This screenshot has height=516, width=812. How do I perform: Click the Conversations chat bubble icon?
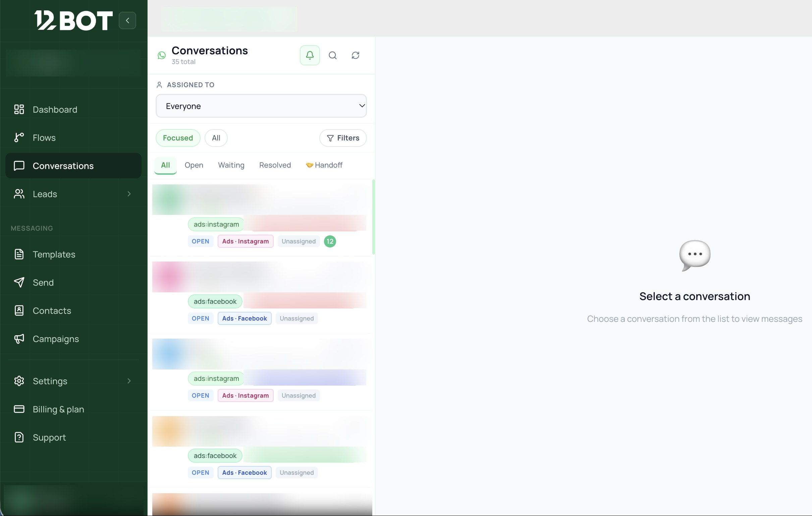19,166
